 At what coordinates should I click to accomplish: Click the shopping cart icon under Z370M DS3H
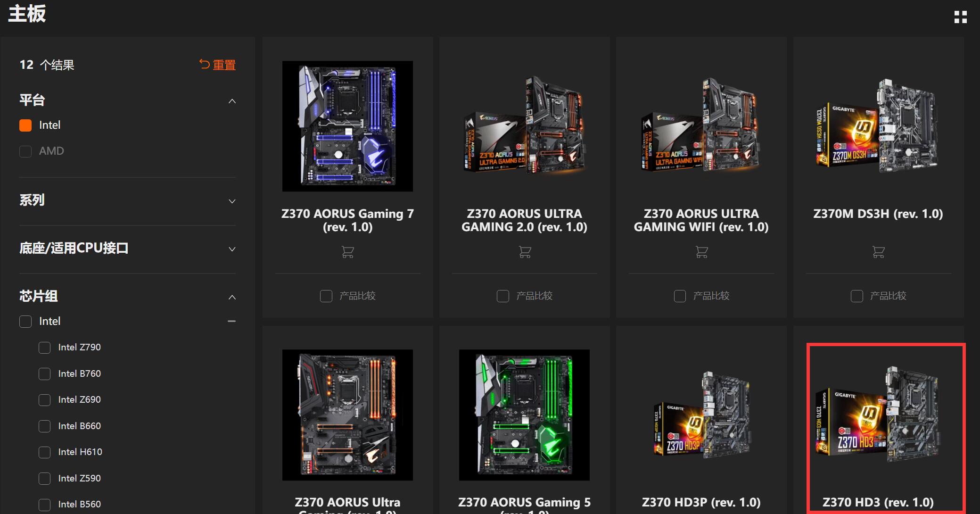878,252
